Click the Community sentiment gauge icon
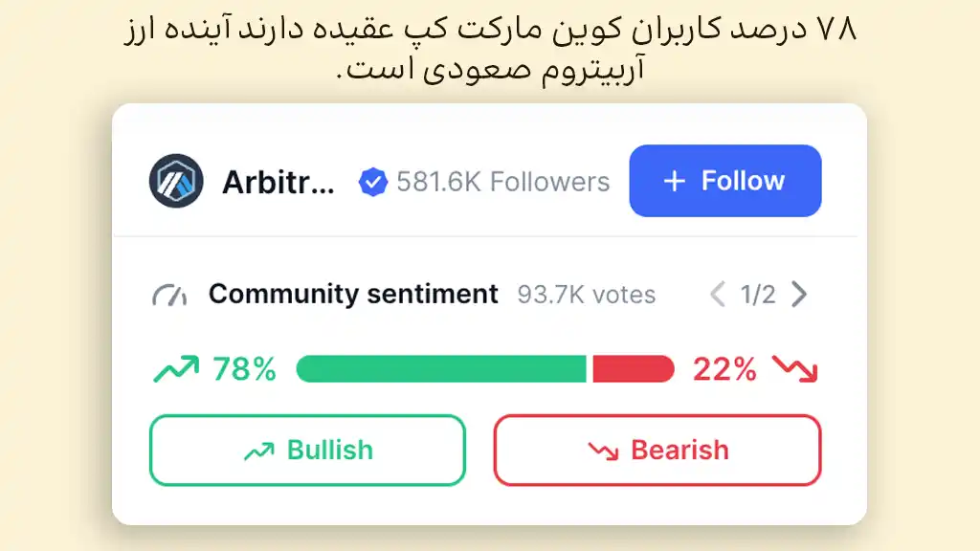The height and width of the screenshot is (551, 980). (169, 295)
